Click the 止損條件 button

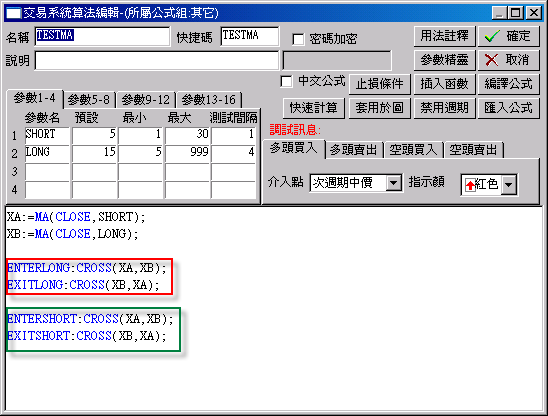click(380, 84)
